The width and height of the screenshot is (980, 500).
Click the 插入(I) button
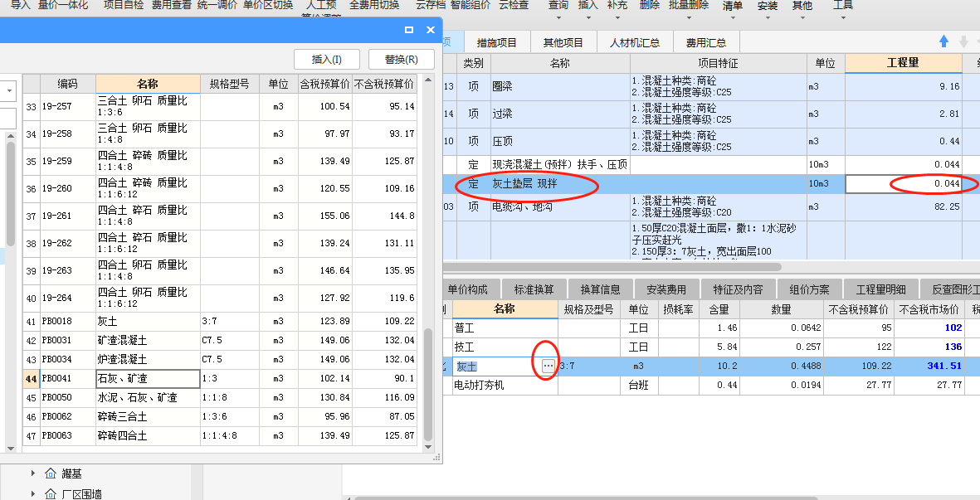pos(327,60)
